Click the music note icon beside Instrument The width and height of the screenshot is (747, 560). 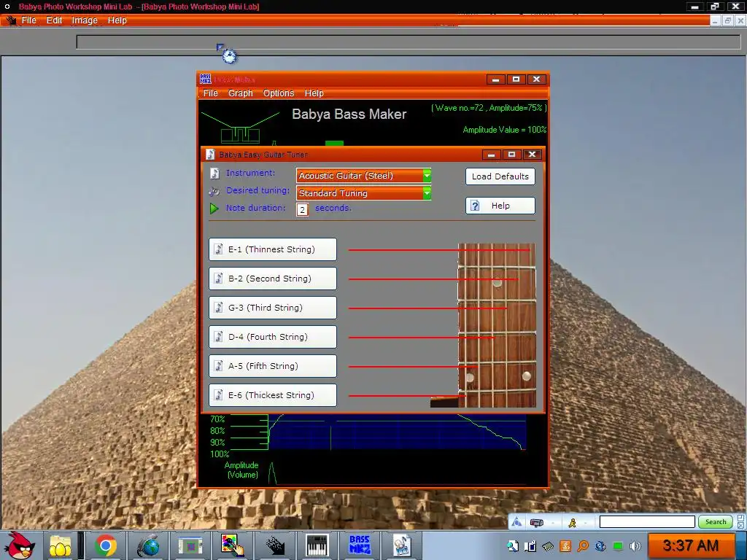pos(215,174)
